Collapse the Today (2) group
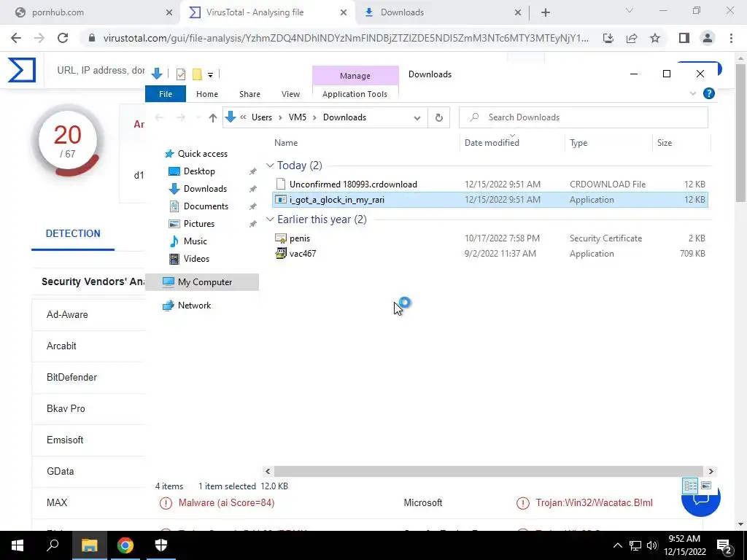The image size is (747, 560). pyautogui.click(x=270, y=166)
